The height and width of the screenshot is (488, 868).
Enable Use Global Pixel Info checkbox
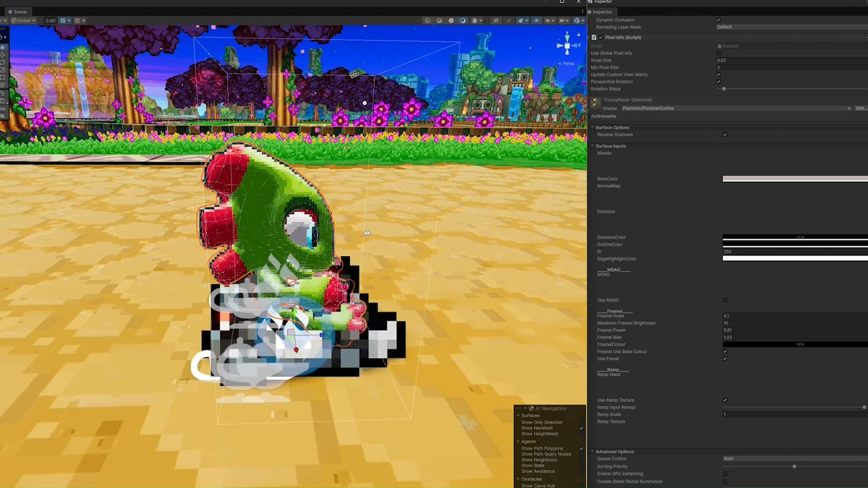click(x=718, y=53)
